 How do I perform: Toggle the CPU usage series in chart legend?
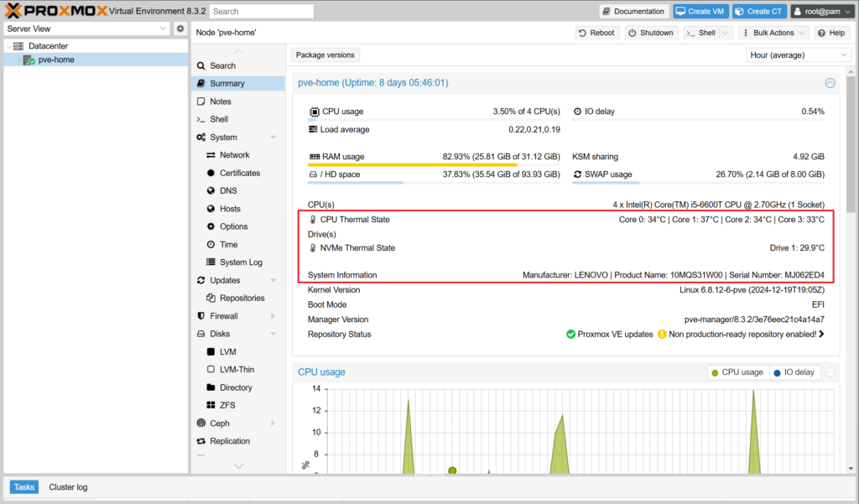click(737, 372)
